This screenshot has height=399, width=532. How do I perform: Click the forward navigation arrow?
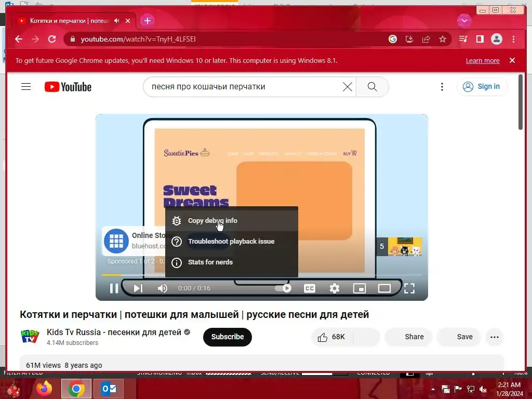[35, 39]
